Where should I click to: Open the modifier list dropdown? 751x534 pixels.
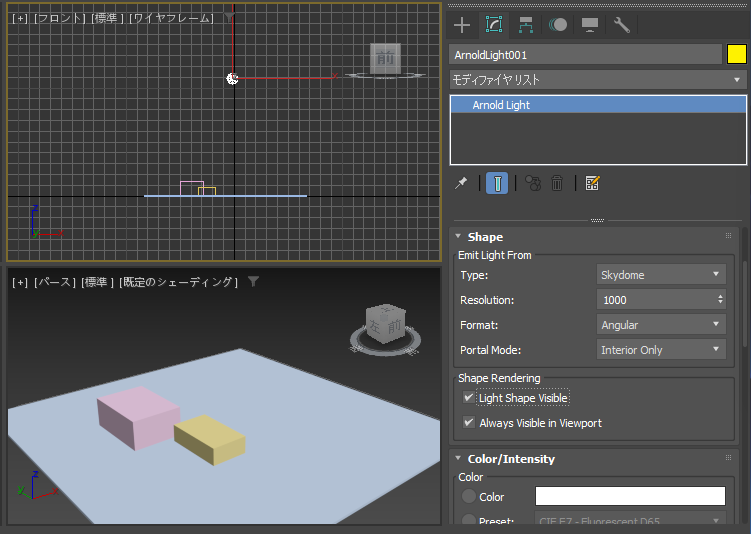coord(598,80)
